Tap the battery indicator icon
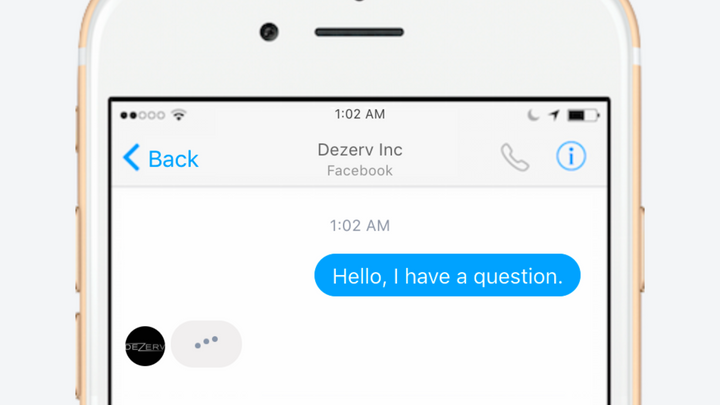Viewport: 720px width, 405px height. [583, 115]
